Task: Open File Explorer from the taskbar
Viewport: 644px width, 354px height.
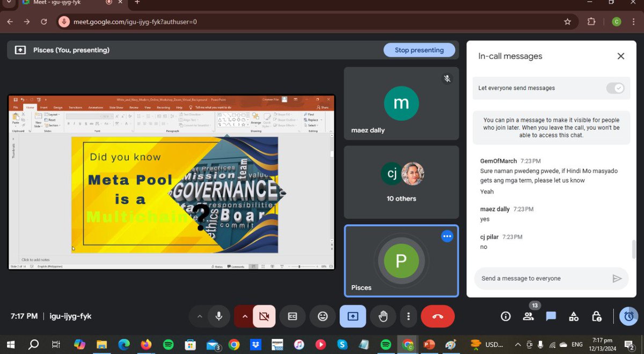Action: click(x=102, y=345)
